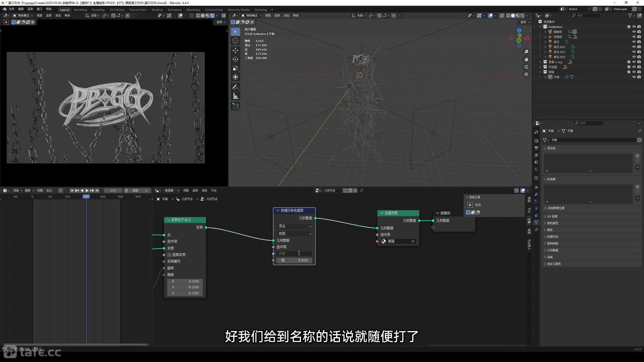Remove 锁链 material from Set Material node
This screenshot has width=644, height=362.
pyautogui.click(x=413, y=241)
